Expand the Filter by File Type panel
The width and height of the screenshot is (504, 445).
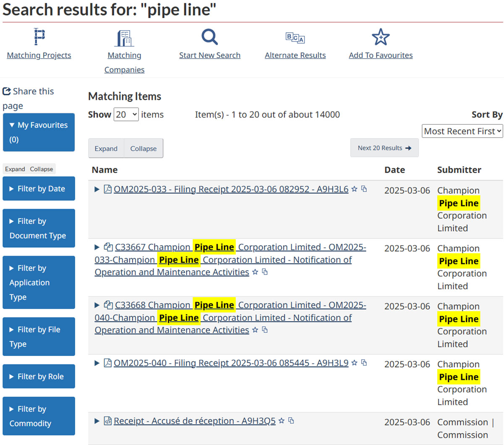coord(39,337)
